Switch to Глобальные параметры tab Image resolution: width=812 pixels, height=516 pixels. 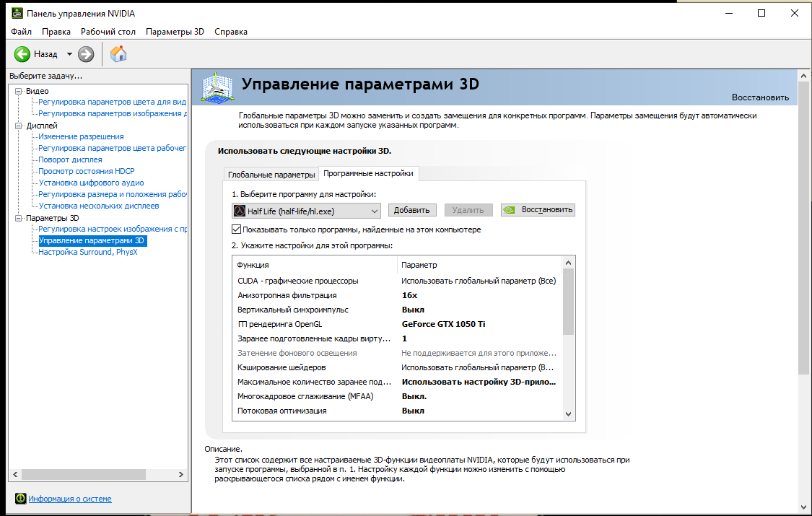[x=271, y=175]
